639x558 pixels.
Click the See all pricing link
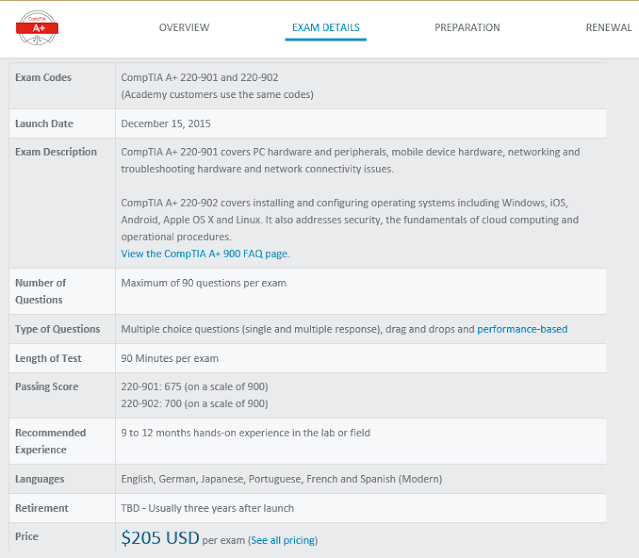tap(283, 540)
